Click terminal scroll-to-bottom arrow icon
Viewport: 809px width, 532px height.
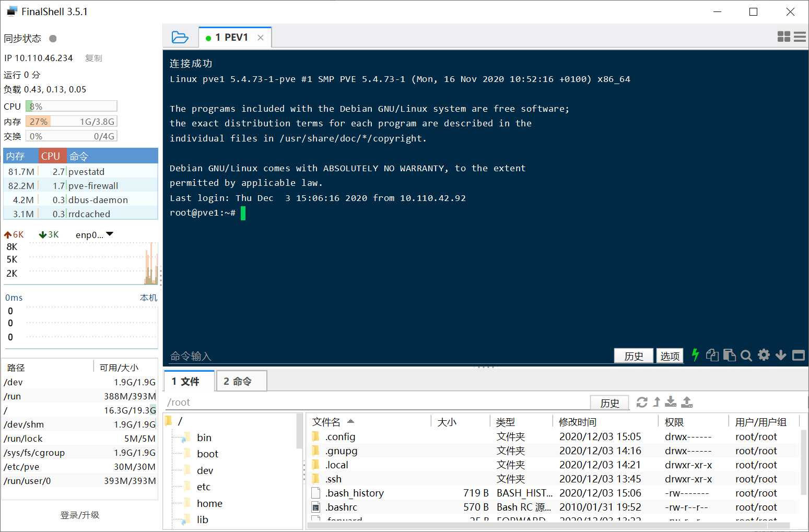click(781, 355)
